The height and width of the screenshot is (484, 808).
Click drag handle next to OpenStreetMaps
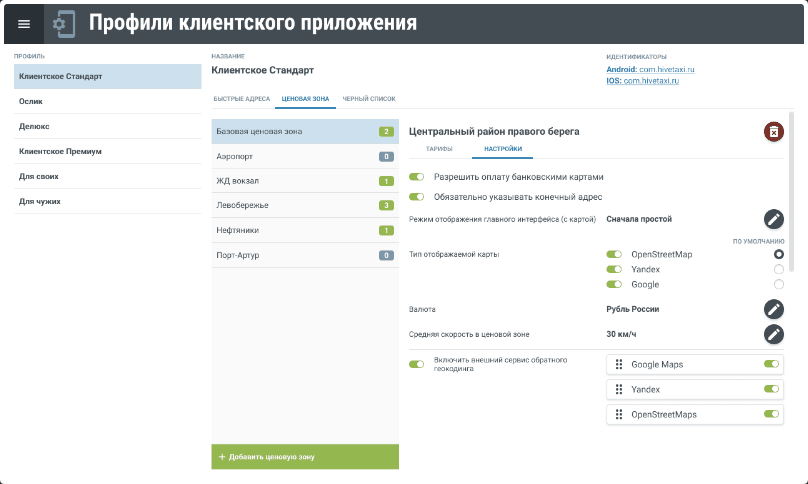[x=619, y=414]
